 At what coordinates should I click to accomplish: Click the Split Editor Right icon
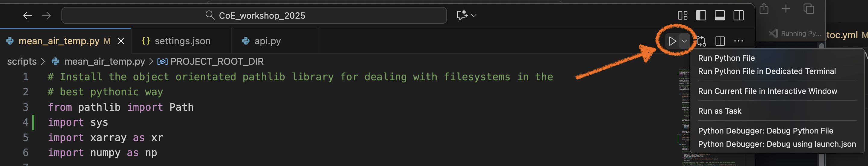tap(720, 41)
